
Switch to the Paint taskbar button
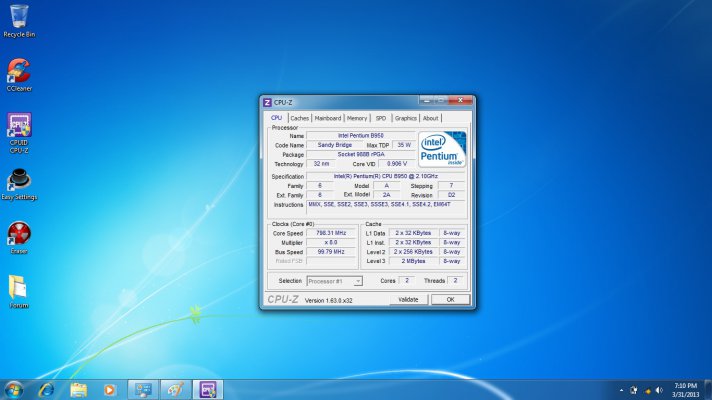(x=176, y=390)
